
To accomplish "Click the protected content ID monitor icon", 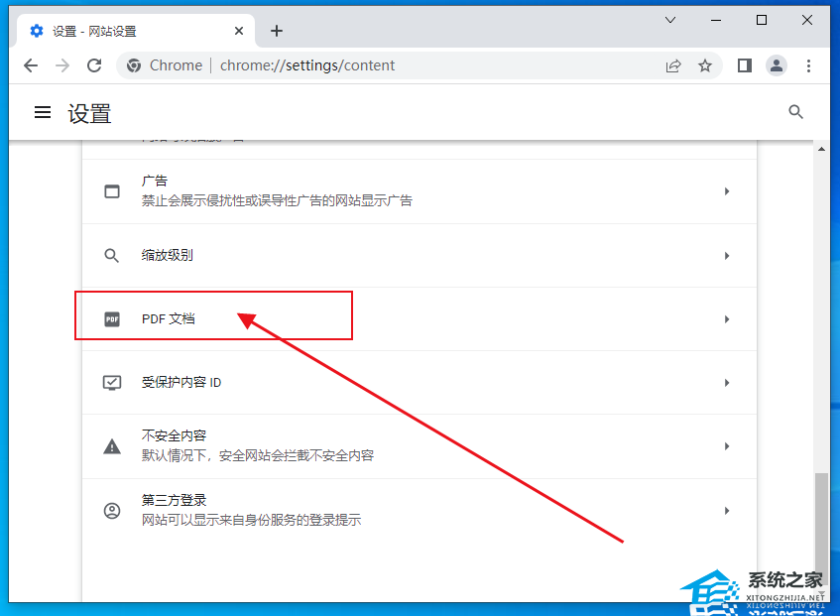I will pyautogui.click(x=112, y=383).
